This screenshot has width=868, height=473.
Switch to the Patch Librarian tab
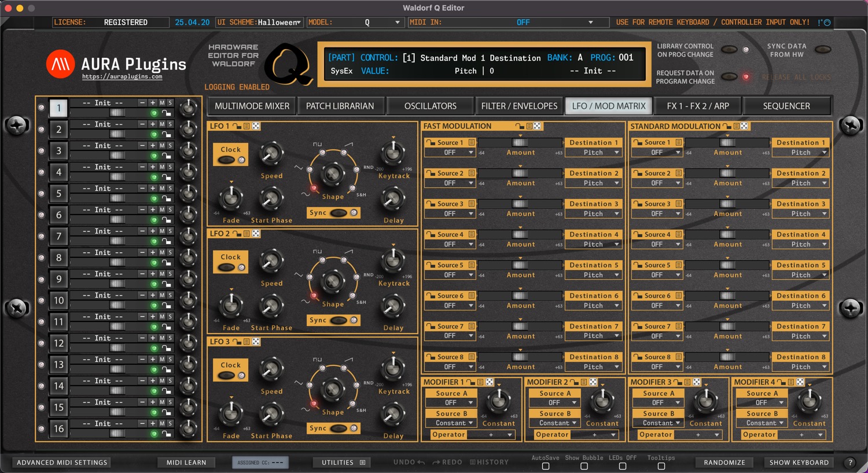(x=340, y=106)
